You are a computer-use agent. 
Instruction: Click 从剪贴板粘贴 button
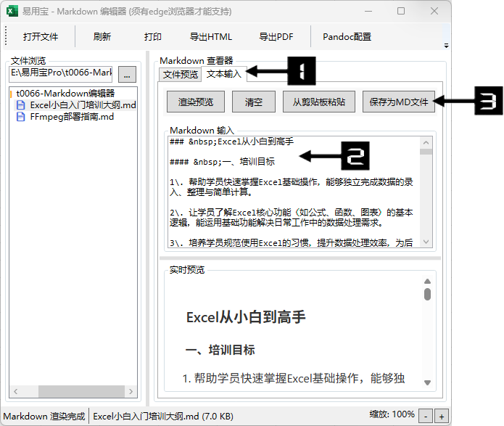[x=319, y=102]
